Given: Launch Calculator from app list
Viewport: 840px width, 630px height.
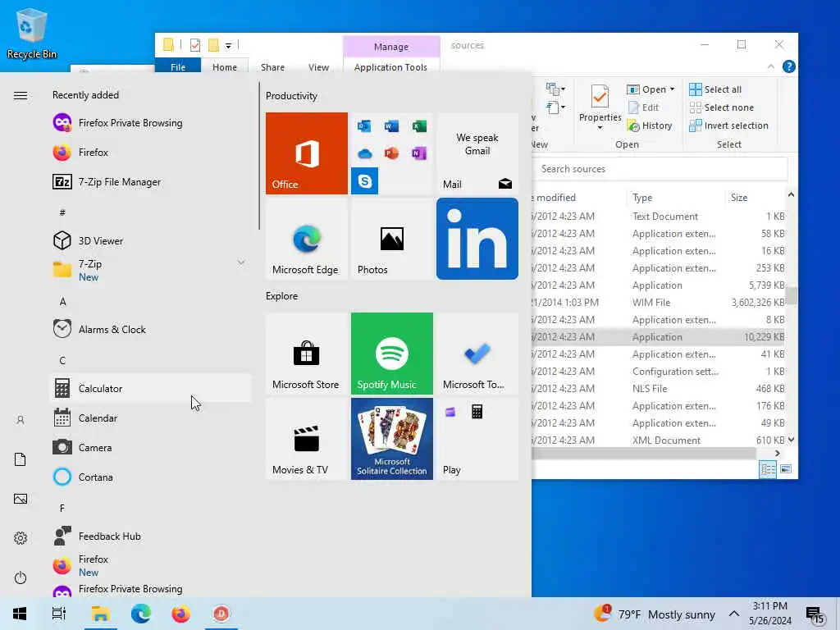Looking at the screenshot, I should [x=151, y=388].
